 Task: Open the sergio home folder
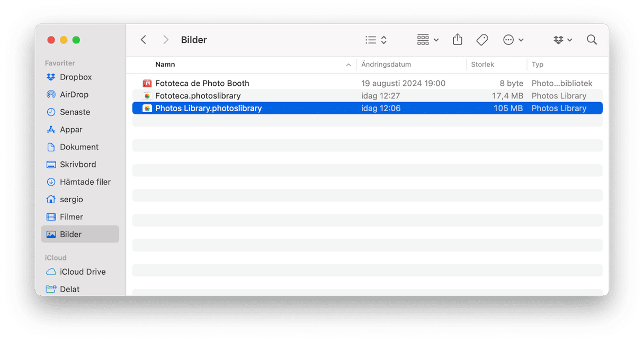pos(80,200)
